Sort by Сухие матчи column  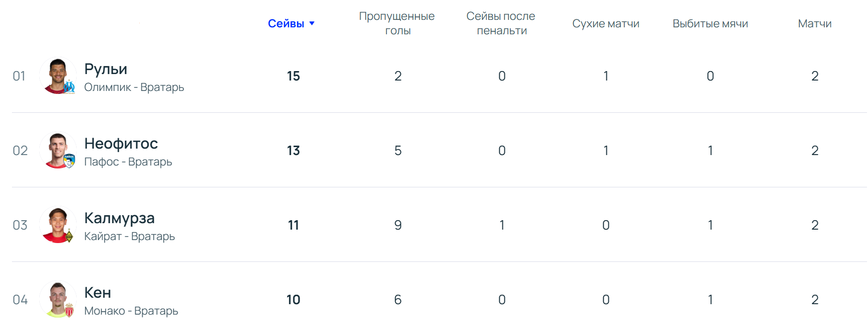(x=605, y=23)
